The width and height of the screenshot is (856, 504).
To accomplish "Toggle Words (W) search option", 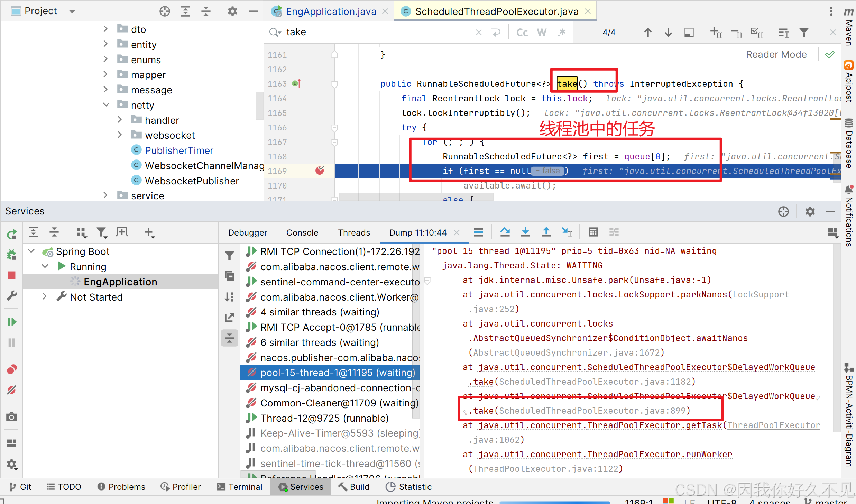I will (x=541, y=32).
